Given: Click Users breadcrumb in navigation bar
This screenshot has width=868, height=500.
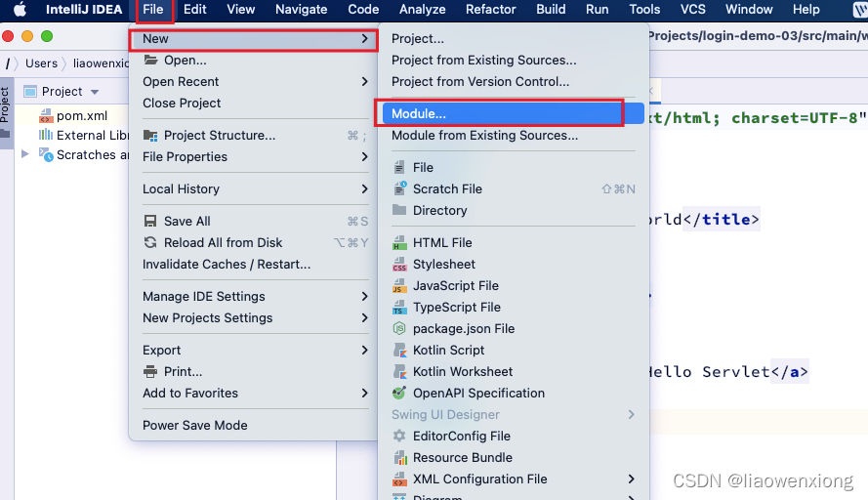Looking at the screenshot, I should coord(42,63).
